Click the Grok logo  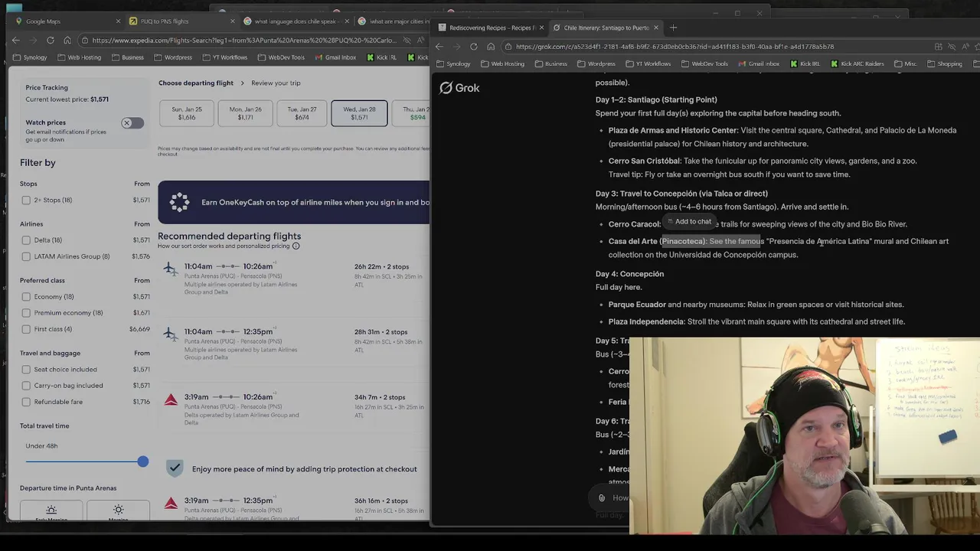click(x=459, y=88)
